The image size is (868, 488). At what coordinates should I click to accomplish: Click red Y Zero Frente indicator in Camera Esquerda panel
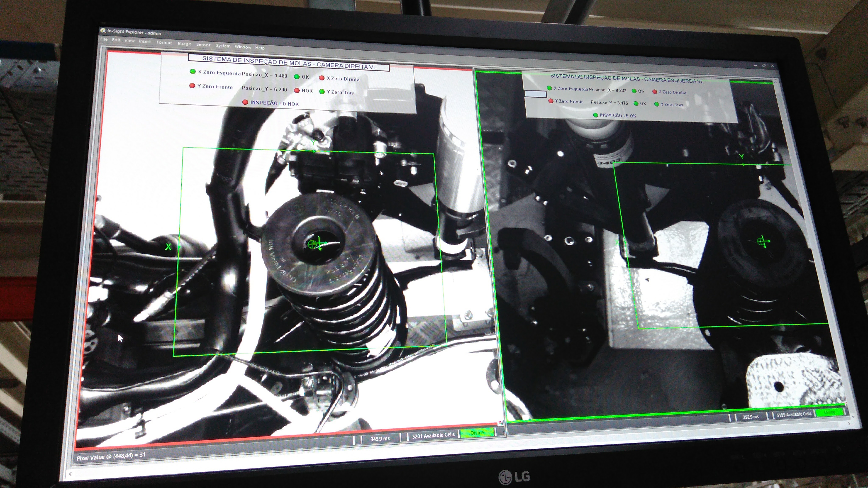(x=551, y=101)
